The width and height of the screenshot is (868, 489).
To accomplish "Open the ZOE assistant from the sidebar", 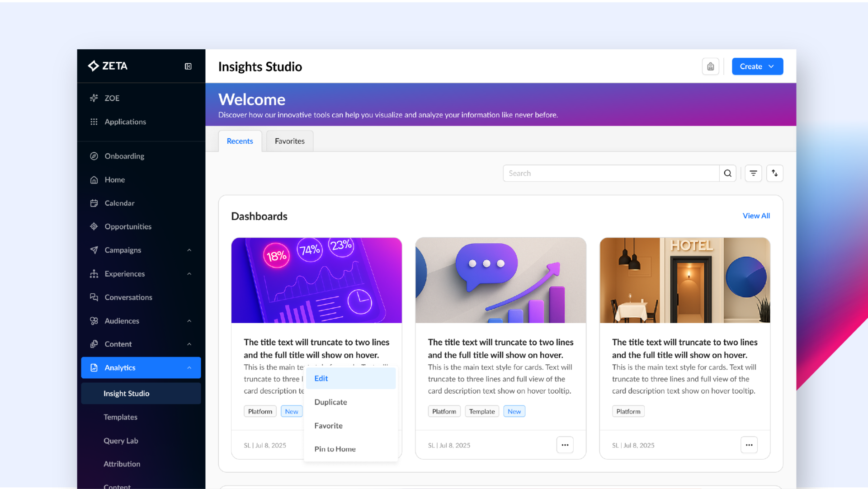I will click(112, 98).
